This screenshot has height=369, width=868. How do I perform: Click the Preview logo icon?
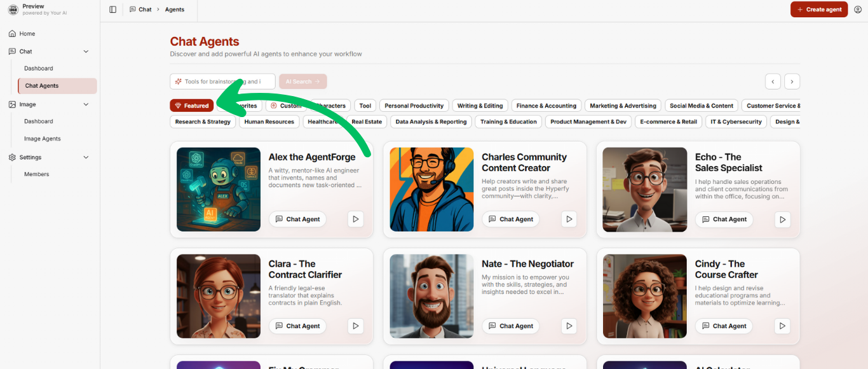13,10
